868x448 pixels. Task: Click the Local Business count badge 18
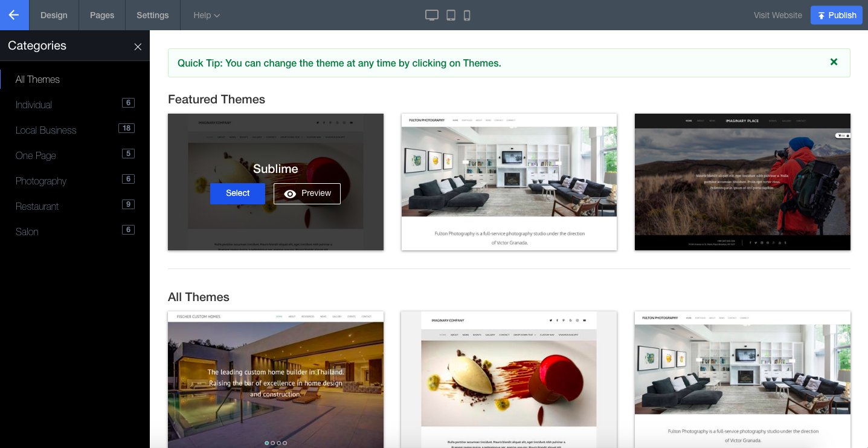point(126,128)
